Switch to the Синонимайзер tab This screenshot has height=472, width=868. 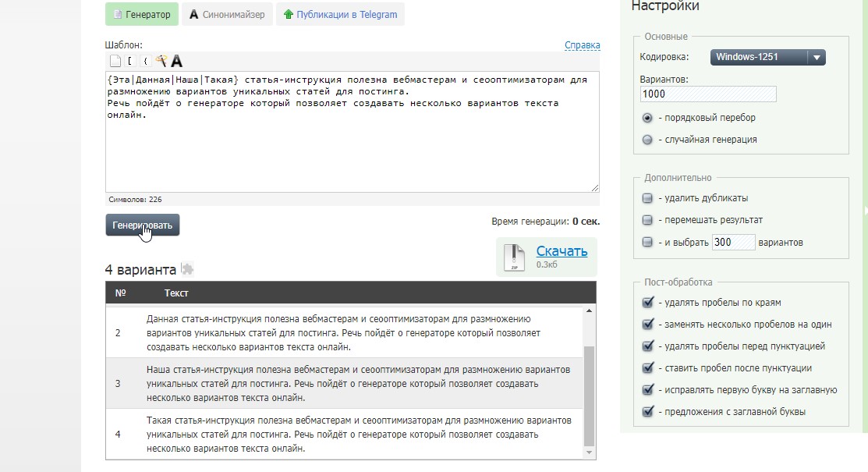coord(227,14)
